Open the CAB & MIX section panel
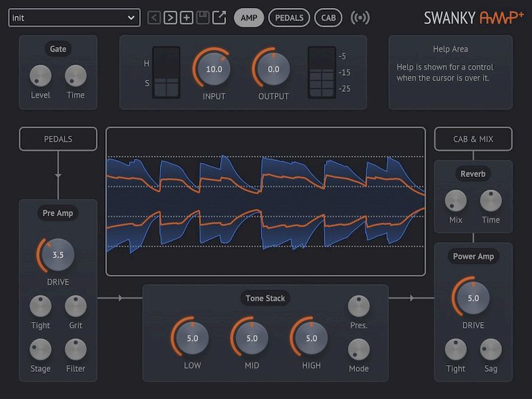 473,139
